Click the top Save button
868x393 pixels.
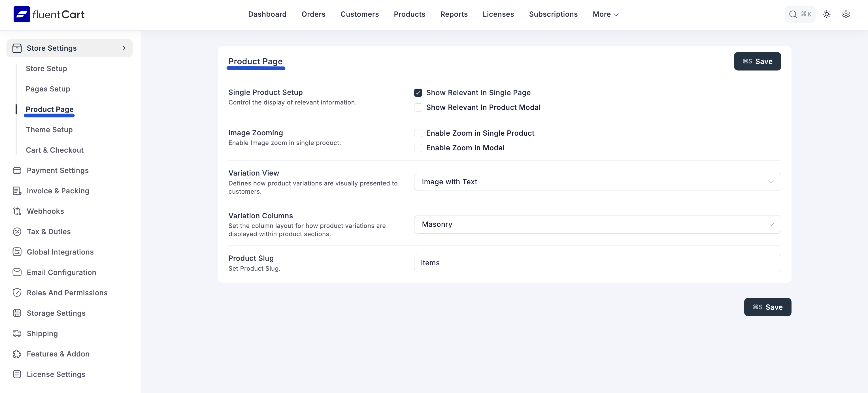(757, 61)
